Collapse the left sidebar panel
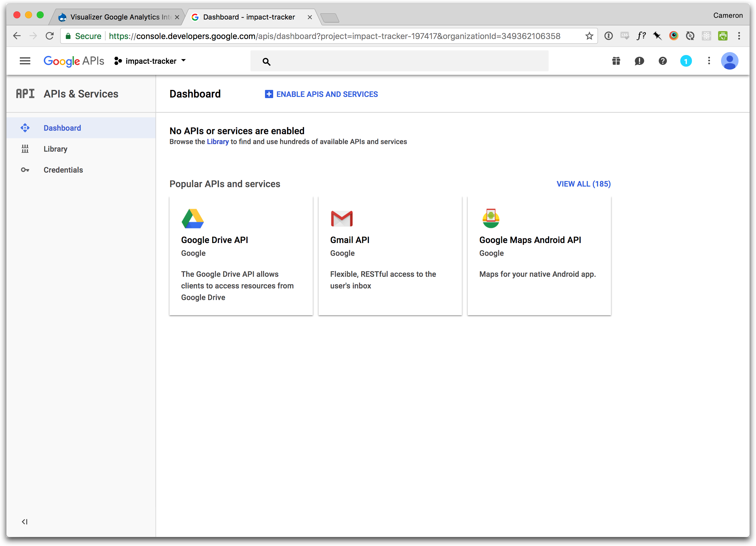 pos(25,522)
